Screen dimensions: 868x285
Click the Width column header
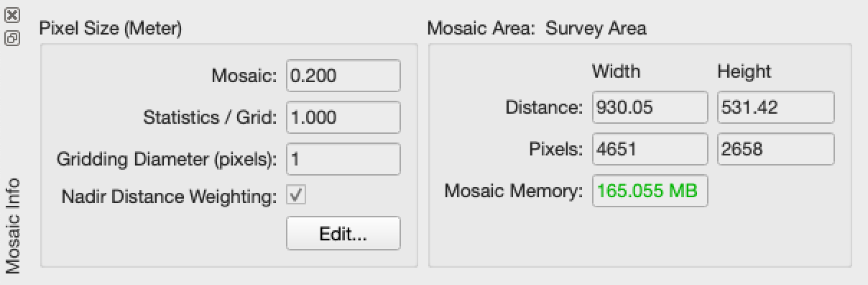click(616, 71)
